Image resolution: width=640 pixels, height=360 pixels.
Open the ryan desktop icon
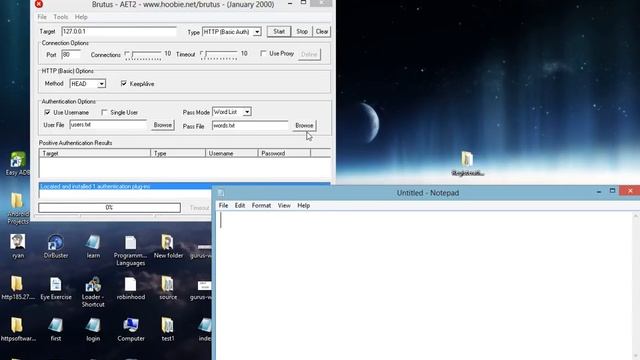click(x=18, y=247)
